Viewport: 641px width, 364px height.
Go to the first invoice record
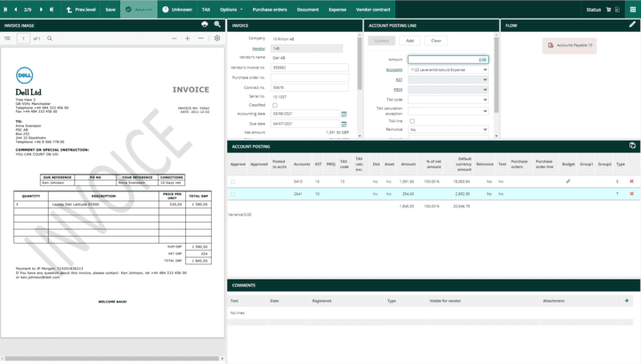pos(7,9)
